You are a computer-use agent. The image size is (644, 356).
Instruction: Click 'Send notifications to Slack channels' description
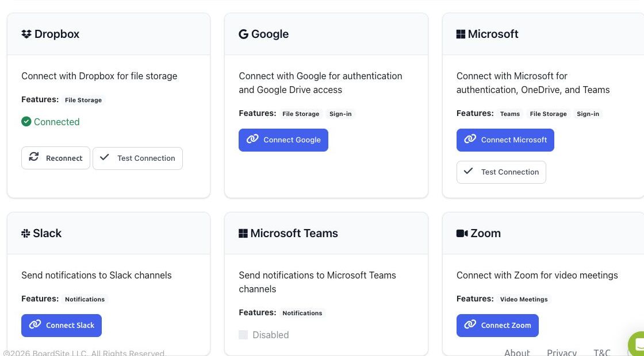(97, 276)
